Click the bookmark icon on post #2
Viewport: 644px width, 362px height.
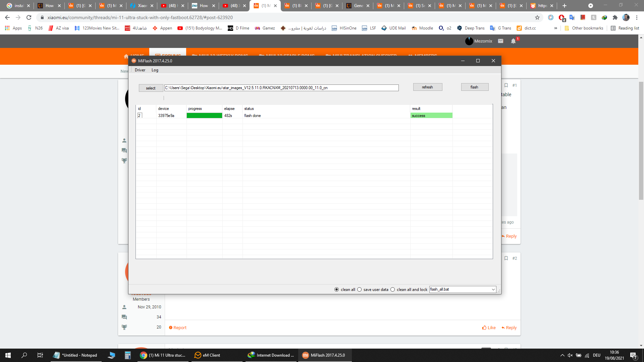tap(506, 258)
